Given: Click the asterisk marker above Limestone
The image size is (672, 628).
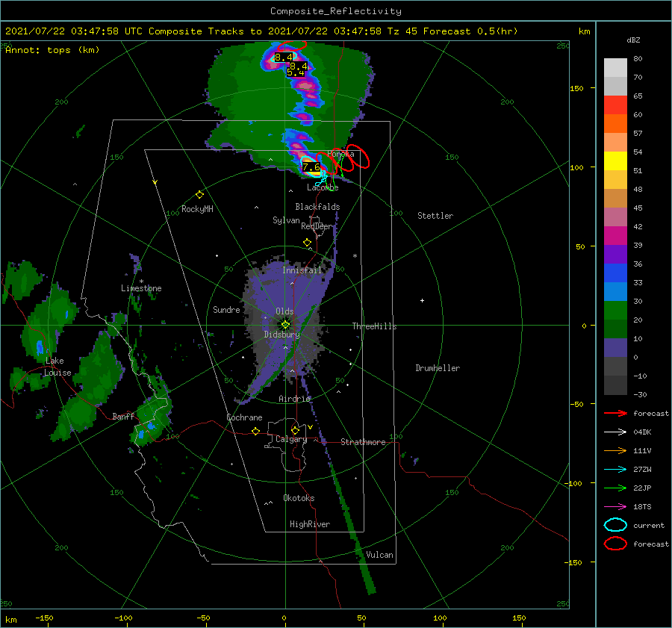Looking at the screenshot, I should click(x=141, y=282).
